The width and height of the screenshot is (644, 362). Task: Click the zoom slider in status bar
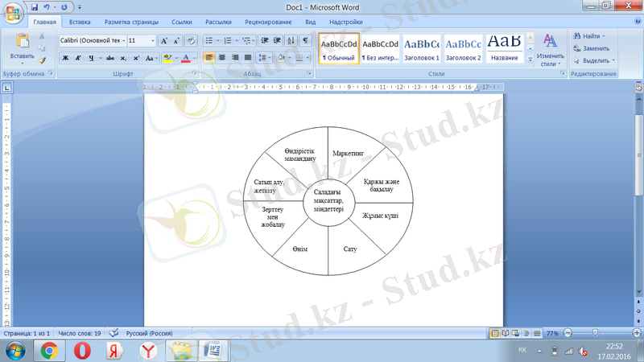(595, 332)
